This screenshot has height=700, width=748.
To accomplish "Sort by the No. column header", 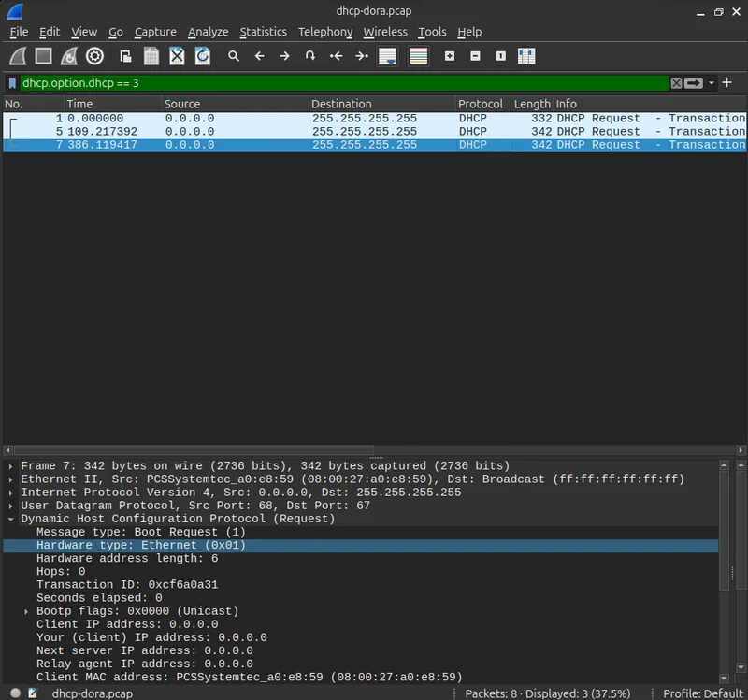I will coord(34,104).
